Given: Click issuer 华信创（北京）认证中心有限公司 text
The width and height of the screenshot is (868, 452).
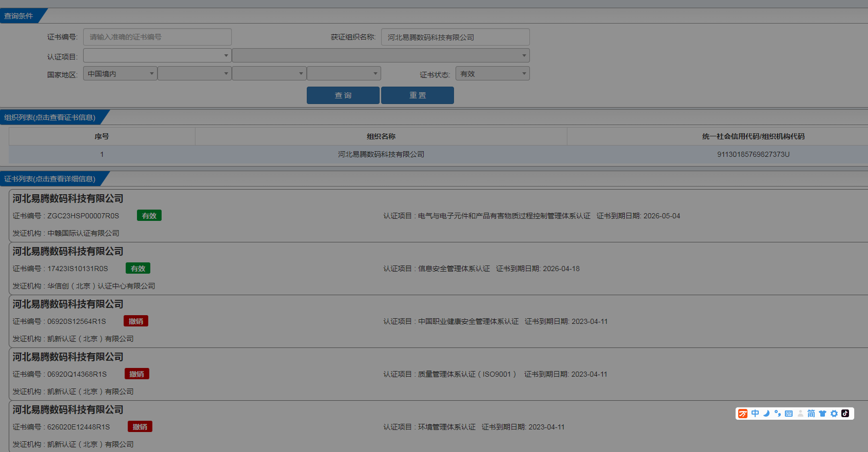Looking at the screenshot, I should (x=101, y=286).
